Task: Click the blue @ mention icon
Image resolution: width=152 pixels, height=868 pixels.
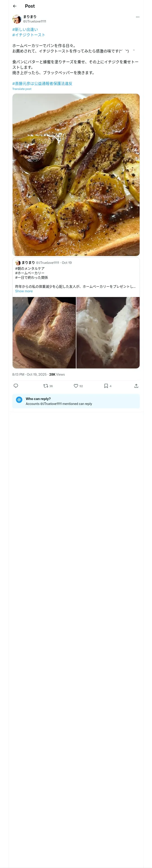Action: pyautogui.click(x=19, y=400)
